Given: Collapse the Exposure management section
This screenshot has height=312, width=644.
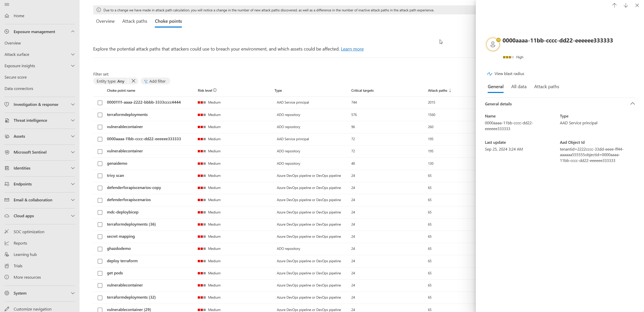Looking at the screenshot, I should pyautogui.click(x=73, y=32).
